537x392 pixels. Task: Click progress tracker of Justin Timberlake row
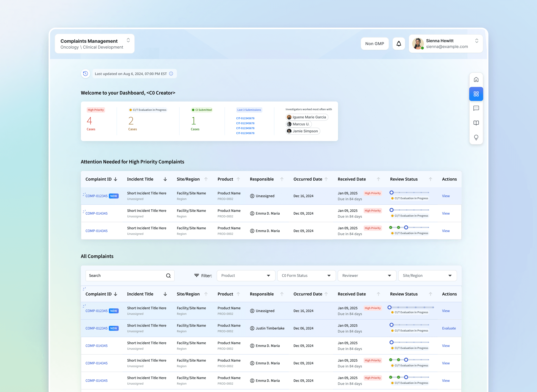pos(409,325)
